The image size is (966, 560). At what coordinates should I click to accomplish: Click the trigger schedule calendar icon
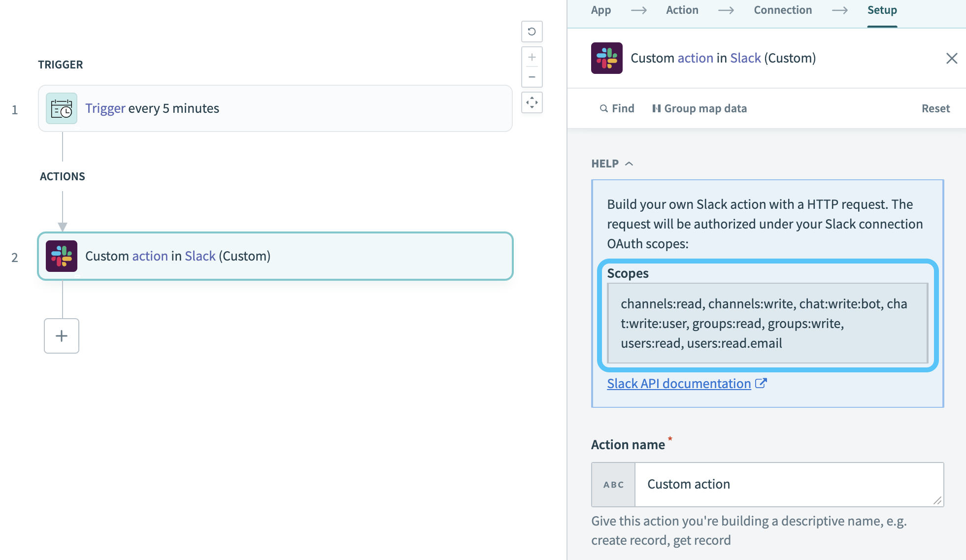[x=61, y=108]
